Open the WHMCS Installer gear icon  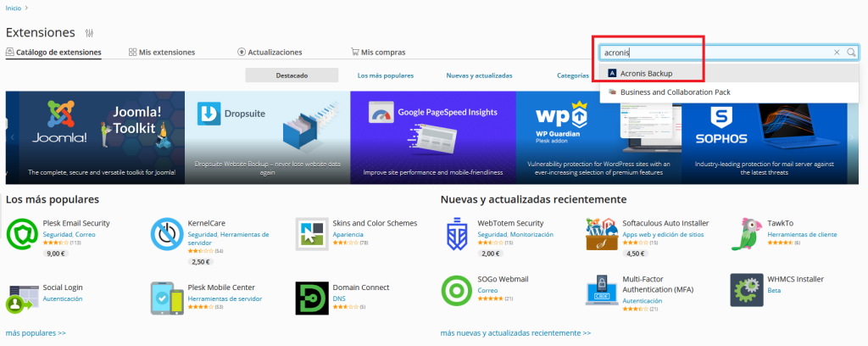747,291
